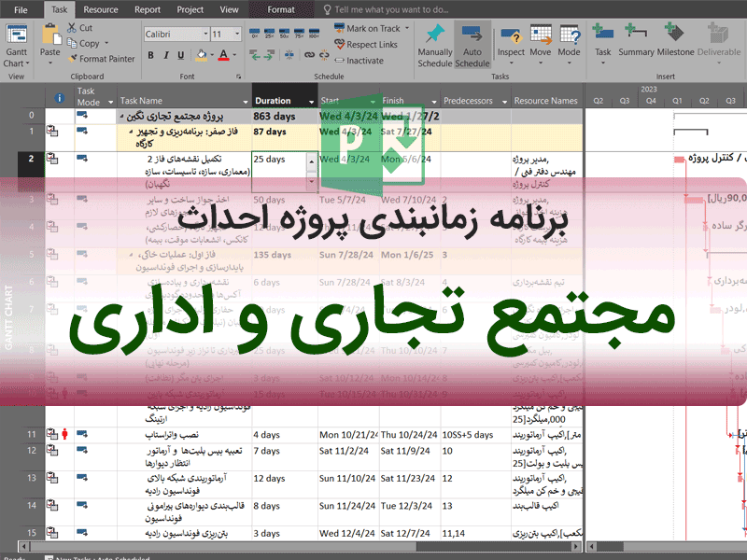Open the Gantt Chart view button
Viewport: 747px width, 560px height.
[x=16, y=44]
